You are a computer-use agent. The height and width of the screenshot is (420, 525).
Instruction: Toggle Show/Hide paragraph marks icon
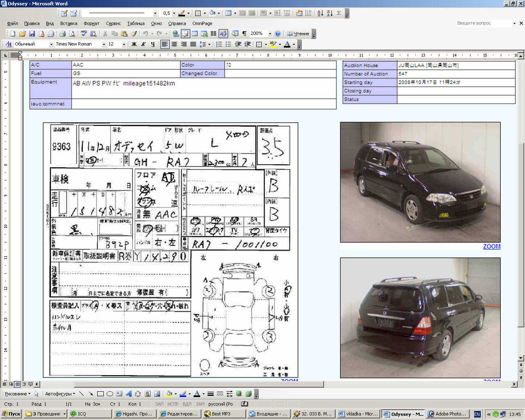point(244,34)
